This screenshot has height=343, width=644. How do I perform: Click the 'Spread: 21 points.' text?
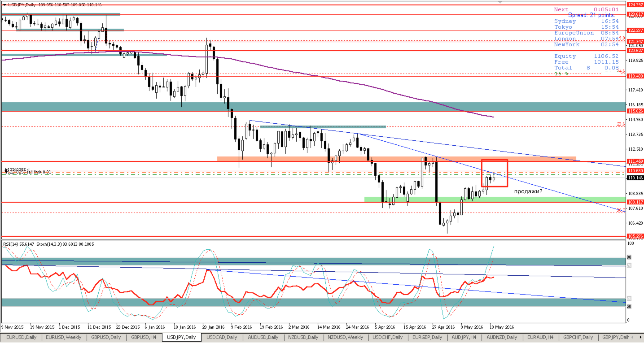tap(591, 15)
